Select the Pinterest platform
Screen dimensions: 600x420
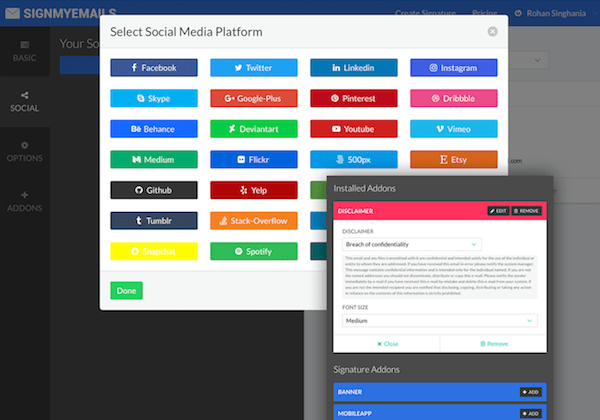(x=354, y=98)
